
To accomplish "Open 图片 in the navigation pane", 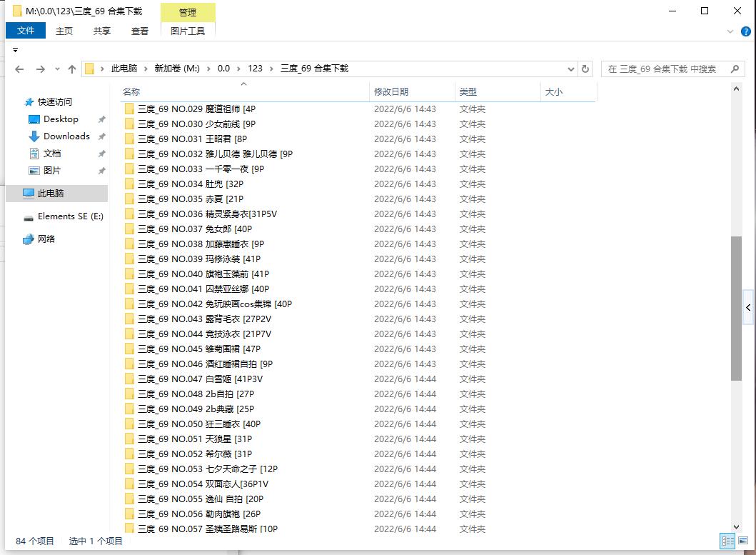I will (x=52, y=171).
